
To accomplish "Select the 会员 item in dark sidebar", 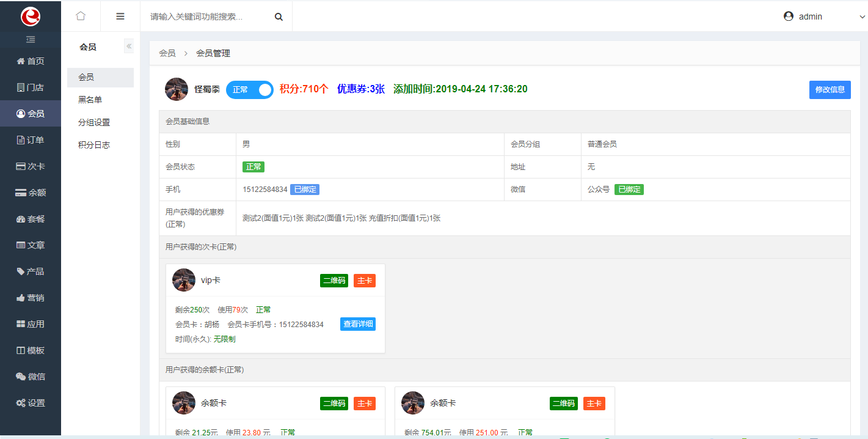I will pos(31,114).
